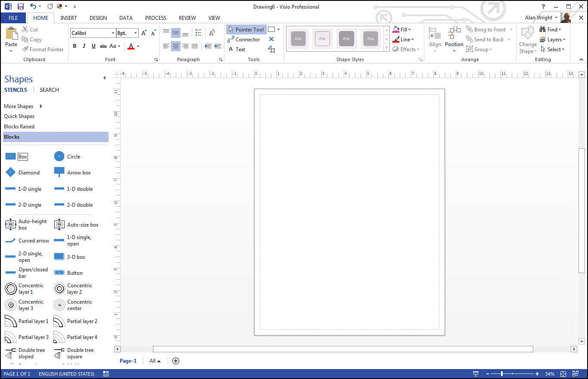Click the Double tree square shape
588x379 pixels.
pos(74,353)
